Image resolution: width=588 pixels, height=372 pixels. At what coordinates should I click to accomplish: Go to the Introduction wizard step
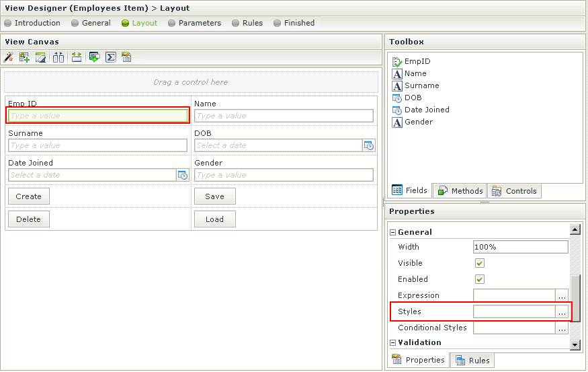(x=32, y=23)
